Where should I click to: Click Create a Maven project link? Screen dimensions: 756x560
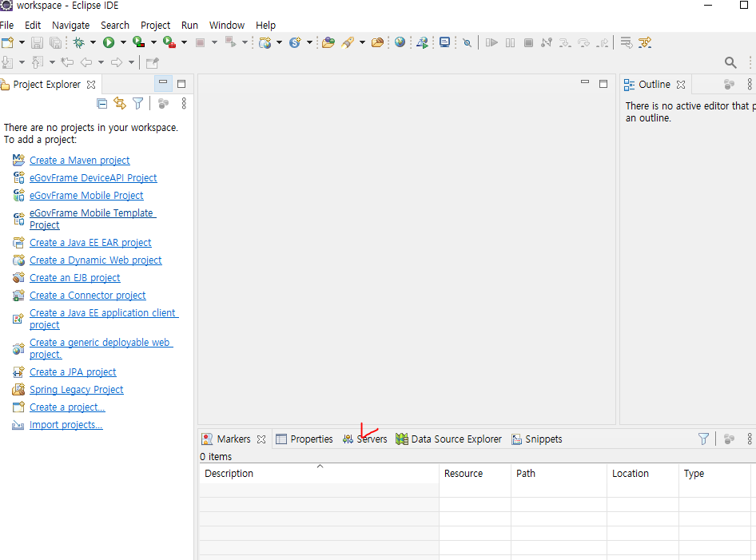[x=80, y=160]
